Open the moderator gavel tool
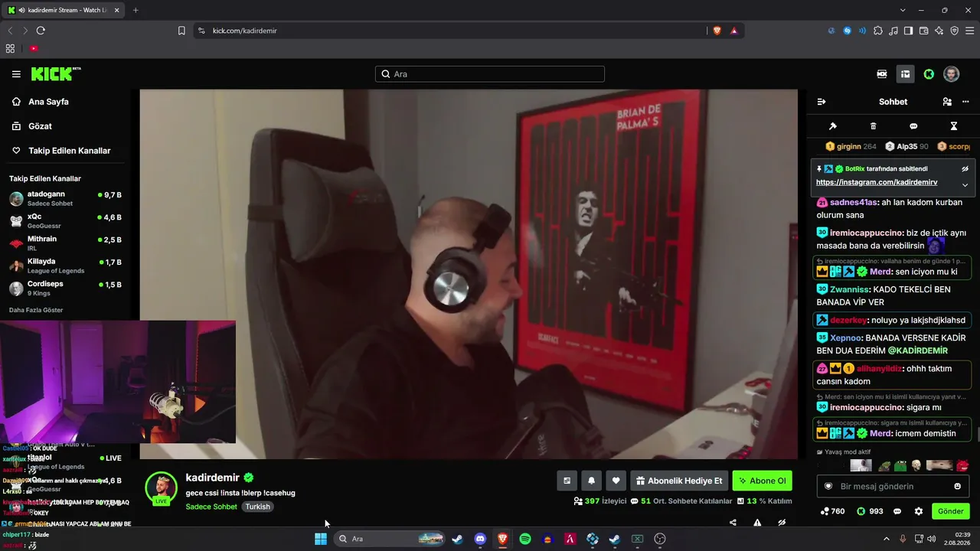This screenshot has width=980, height=551. (833, 126)
